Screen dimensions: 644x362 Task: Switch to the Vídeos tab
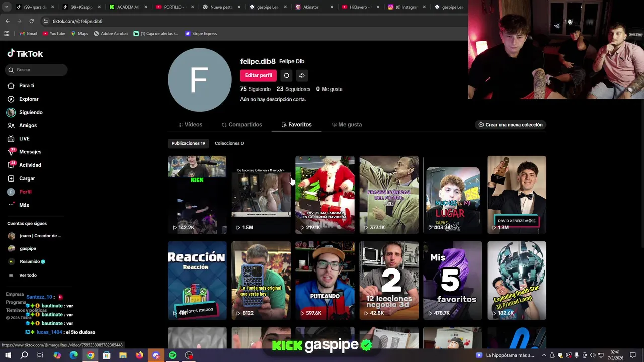coord(190,125)
